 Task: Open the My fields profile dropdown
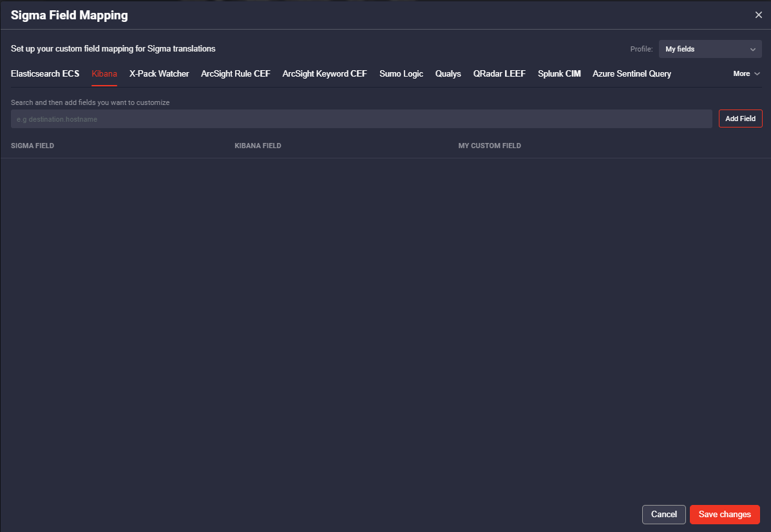click(x=710, y=49)
